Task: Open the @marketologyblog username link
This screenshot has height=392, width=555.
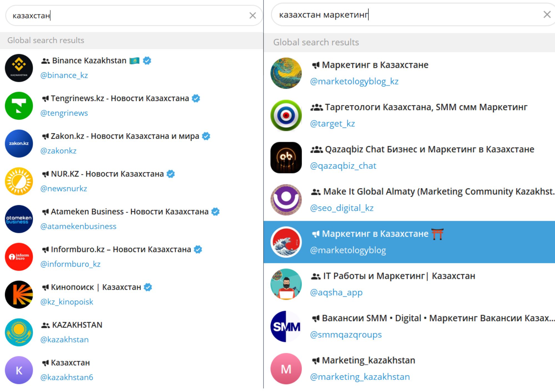Action: [x=348, y=250]
